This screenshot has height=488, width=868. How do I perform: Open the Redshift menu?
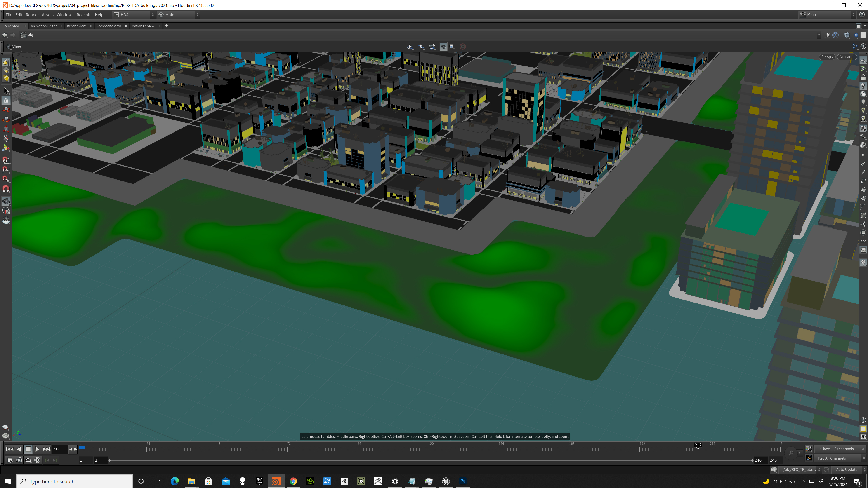pos(84,15)
